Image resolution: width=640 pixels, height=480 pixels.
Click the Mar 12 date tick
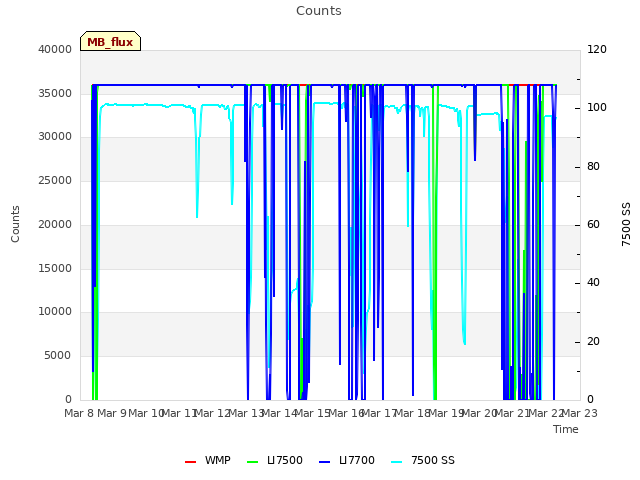[x=212, y=413]
